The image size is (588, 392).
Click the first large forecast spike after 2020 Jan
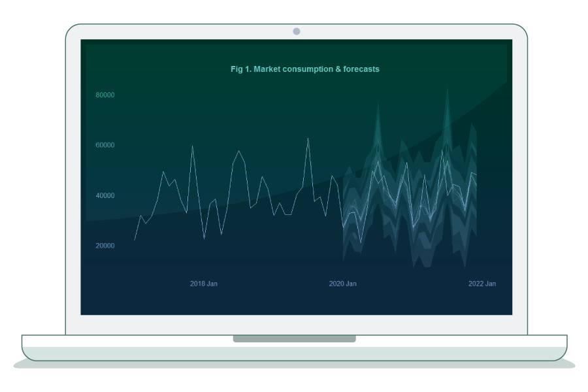click(x=378, y=103)
